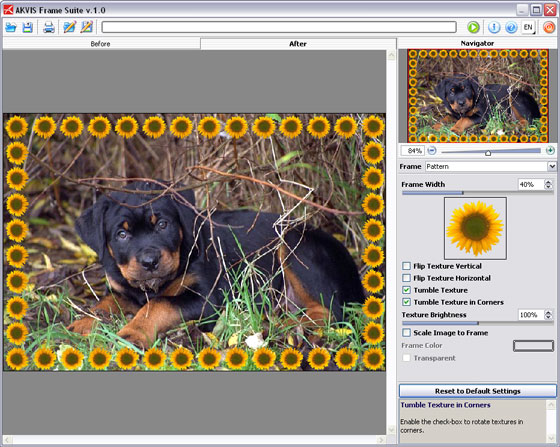Tick the Scale Image to Frame checkbox

click(x=406, y=333)
